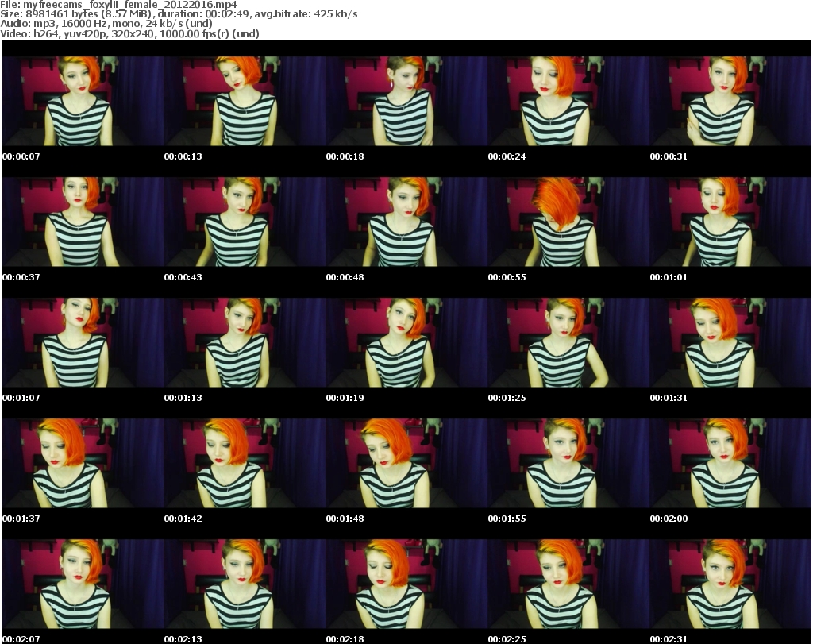Open the thumbnail at 00:00:07
813x644 pixels.
point(83,101)
